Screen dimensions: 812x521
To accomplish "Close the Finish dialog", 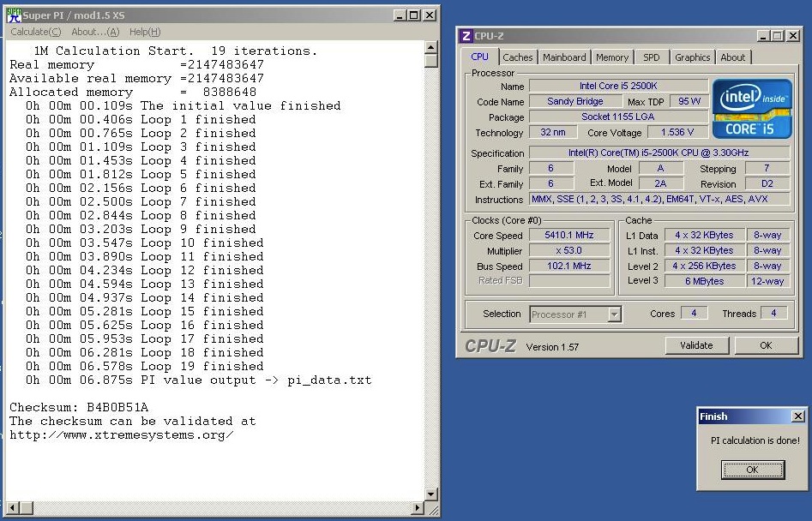I will pos(798,416).
